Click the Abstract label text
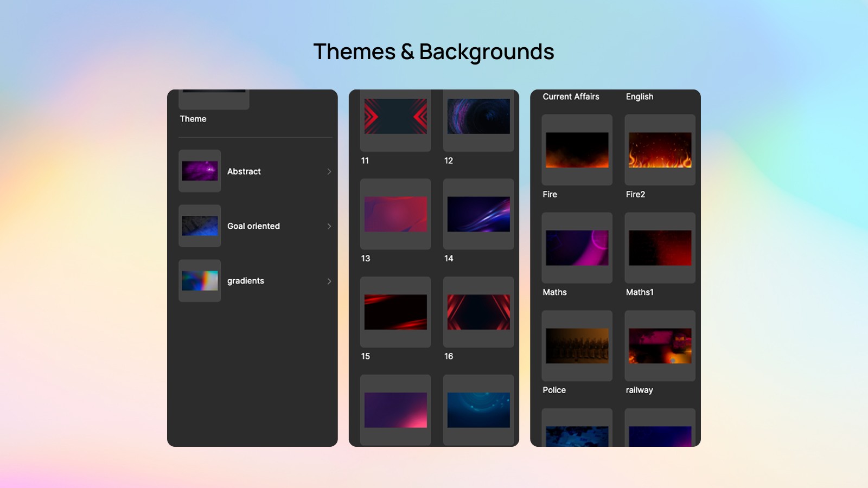 [244, 171]
